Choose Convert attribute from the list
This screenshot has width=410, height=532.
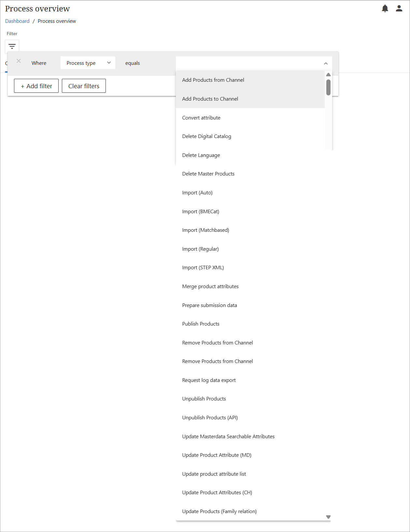pyautogui.click(x=201, y=118)
